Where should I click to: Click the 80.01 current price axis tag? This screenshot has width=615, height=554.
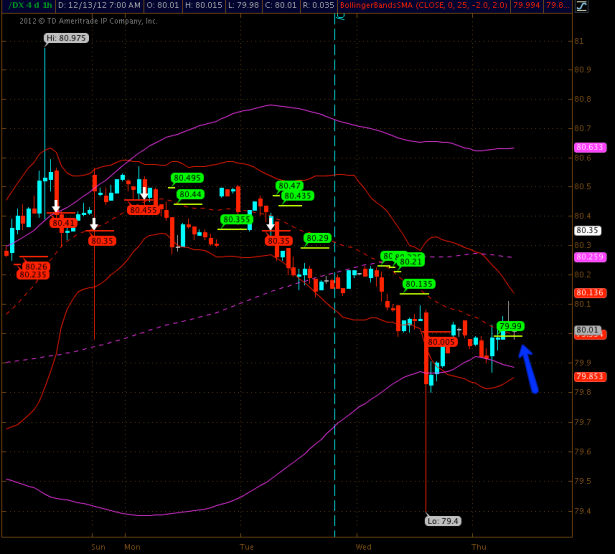(587, 330)
